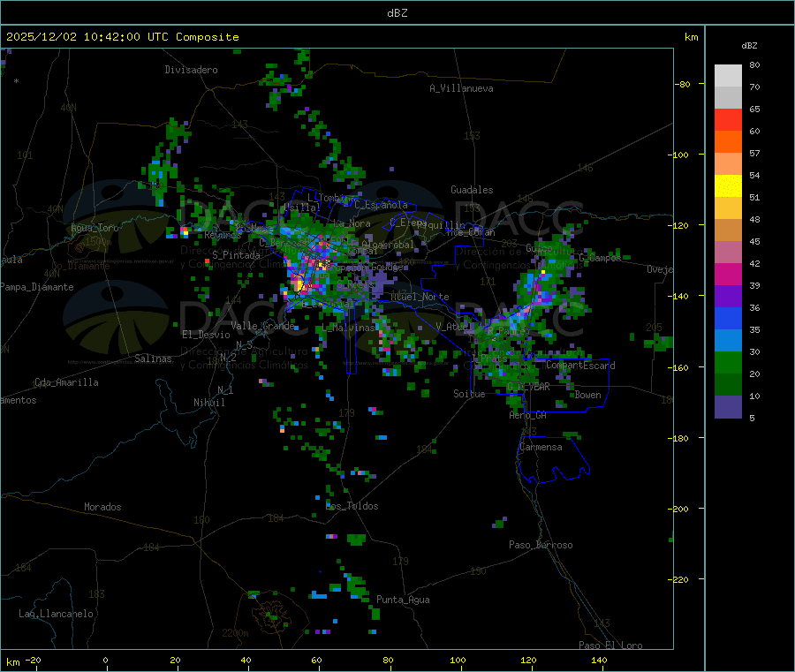This screenshot has height=672, width=795.
Task: Click the Lag.Llancanelo label
Action: pyautogui.click(x=56, y=614)
